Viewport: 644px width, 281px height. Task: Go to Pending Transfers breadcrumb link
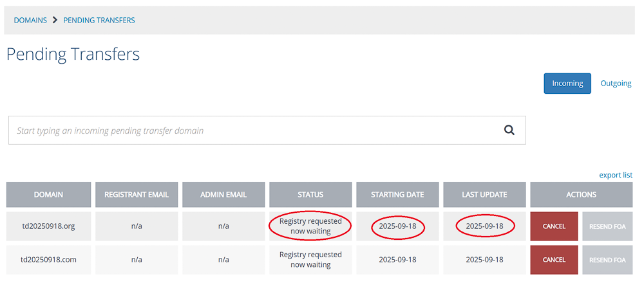click(x=99, y=20)
